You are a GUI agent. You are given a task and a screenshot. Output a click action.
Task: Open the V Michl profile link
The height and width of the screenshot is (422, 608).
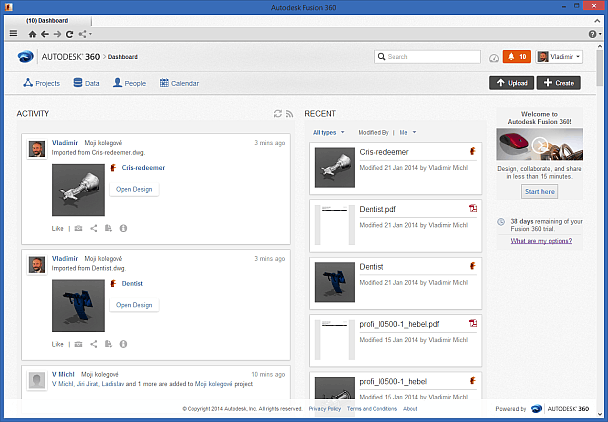tap(63, 374)
